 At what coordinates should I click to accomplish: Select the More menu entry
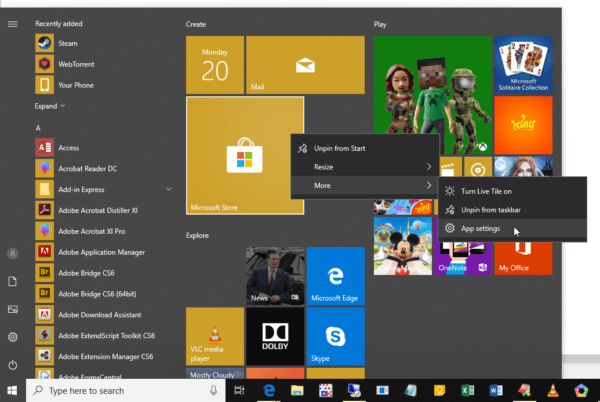coord(365,186)
